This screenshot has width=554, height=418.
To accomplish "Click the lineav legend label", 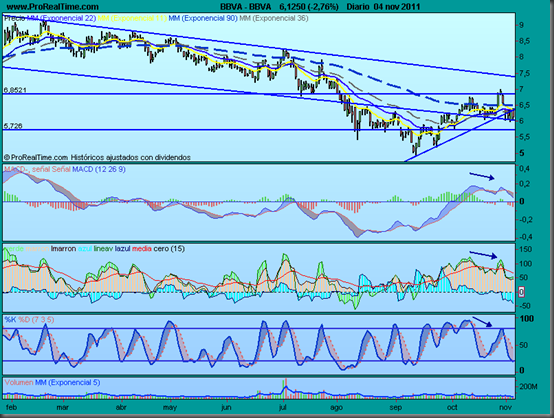I will click(x=103, y=249).
